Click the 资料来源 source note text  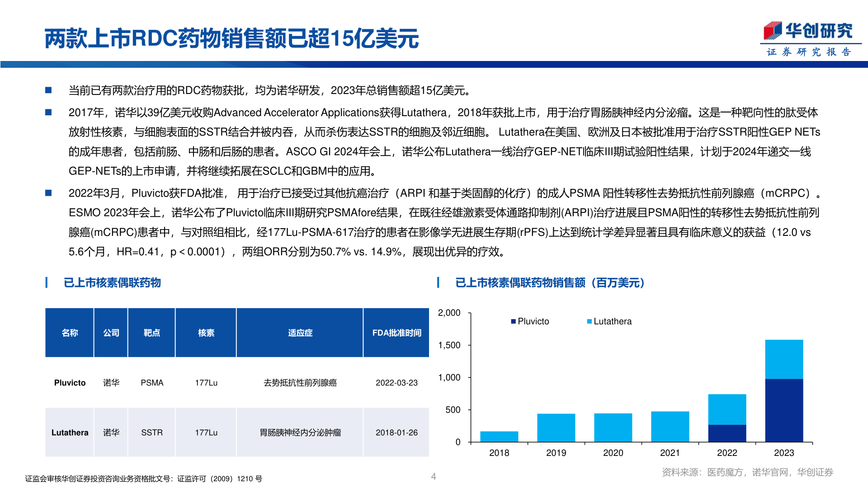tap(747, 472)
